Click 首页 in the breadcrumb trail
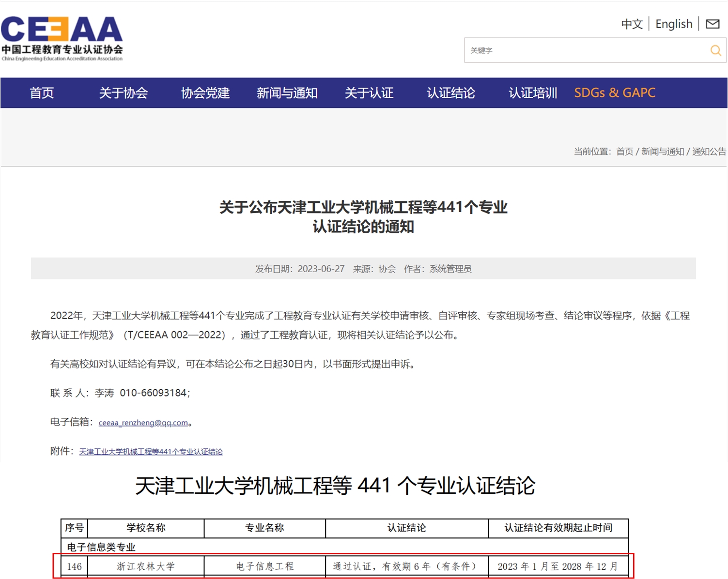Viewport: 728px width, 579px height. 624,152
